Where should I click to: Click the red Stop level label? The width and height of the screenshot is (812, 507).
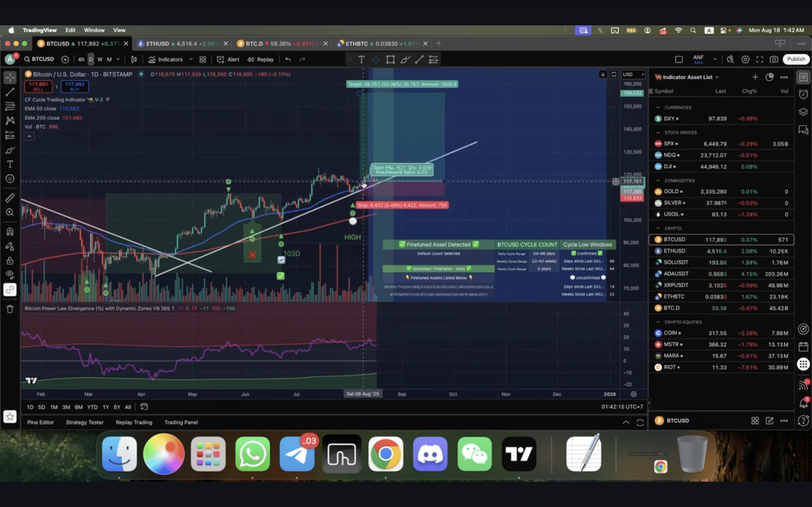(402, 205)
